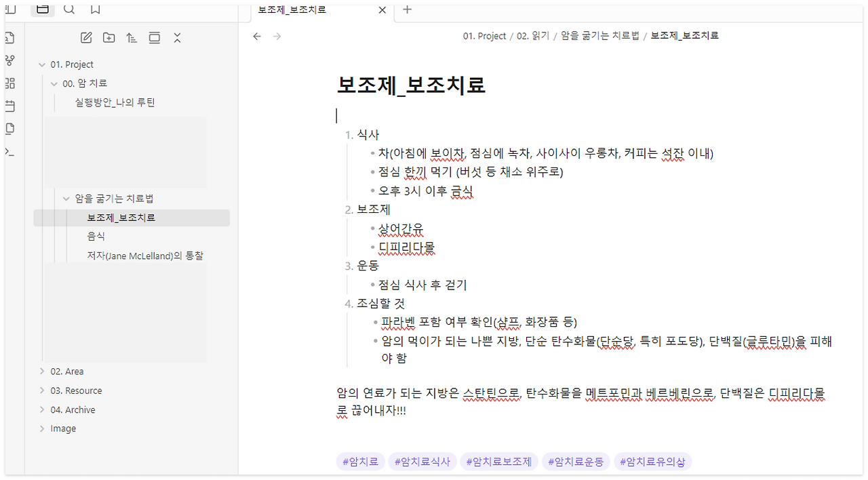Open tag #암치료보조제
Viewport: 868px width, 480px height.
pos(499,462)
